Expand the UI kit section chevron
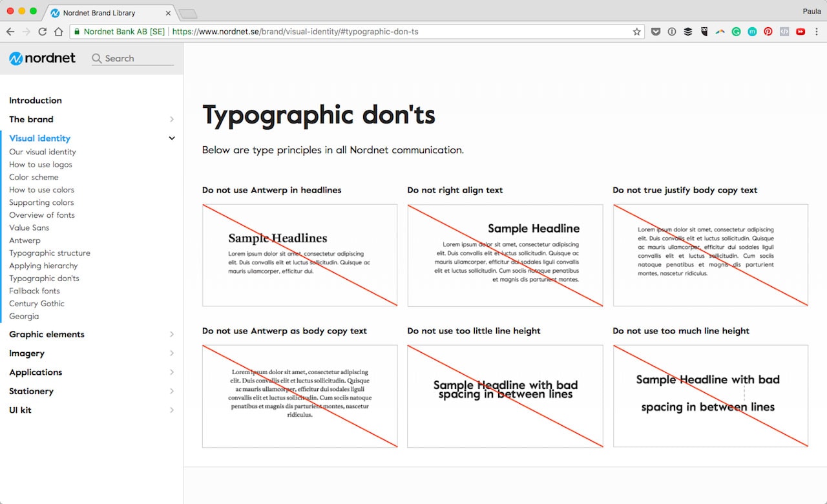 [172, 410]
